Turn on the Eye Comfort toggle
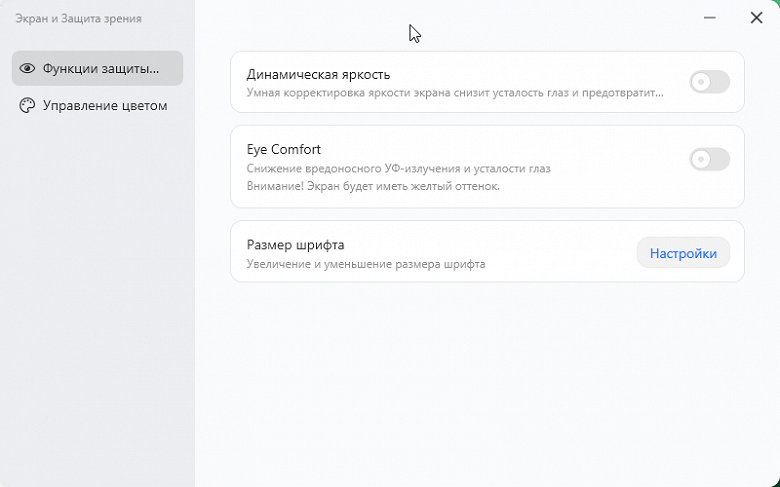 coord(709,159)
